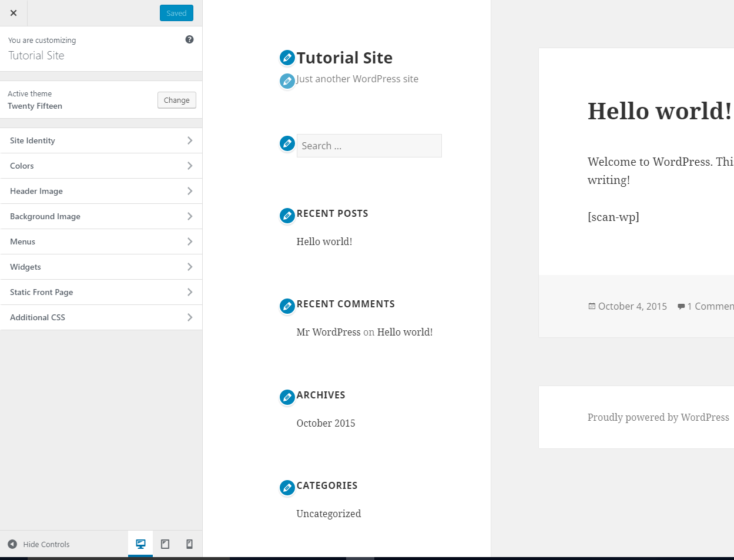
Task: Open the Menus section
Action: (x=101, y=242)
